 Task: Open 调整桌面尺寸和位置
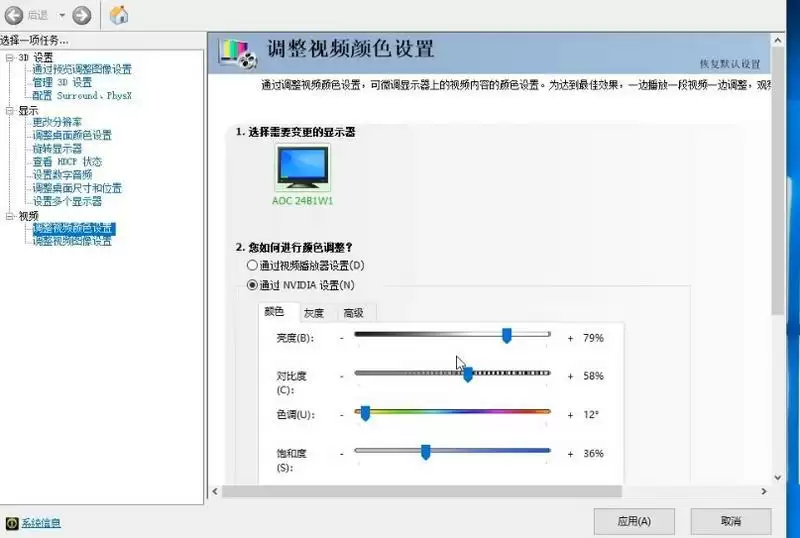(77, 188)
